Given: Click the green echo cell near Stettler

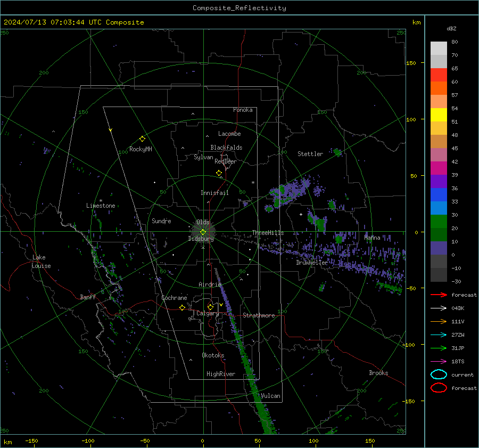Looking at the screenshot, I should [337, 152].
